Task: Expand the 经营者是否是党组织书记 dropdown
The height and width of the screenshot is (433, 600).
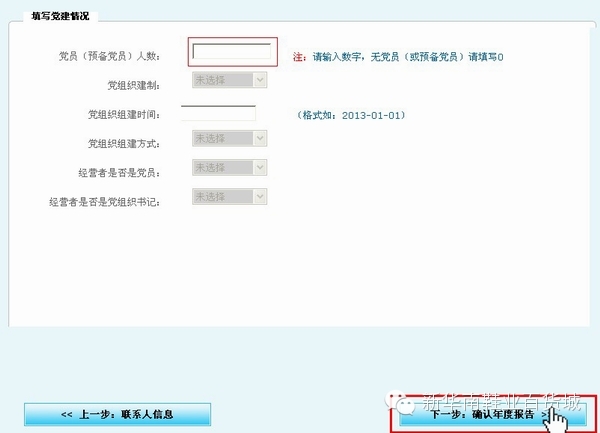Action: [228, 197]
